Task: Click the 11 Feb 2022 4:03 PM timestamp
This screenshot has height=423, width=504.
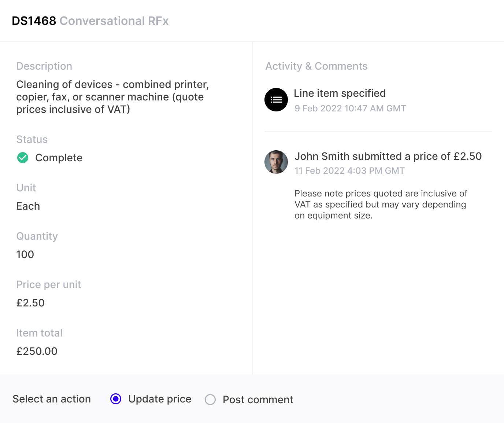Action: tap(349, 171)
